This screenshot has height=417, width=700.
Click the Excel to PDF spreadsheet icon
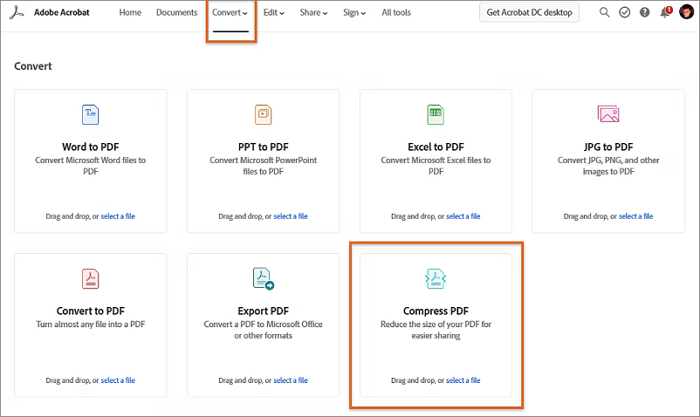coord(435,114)
